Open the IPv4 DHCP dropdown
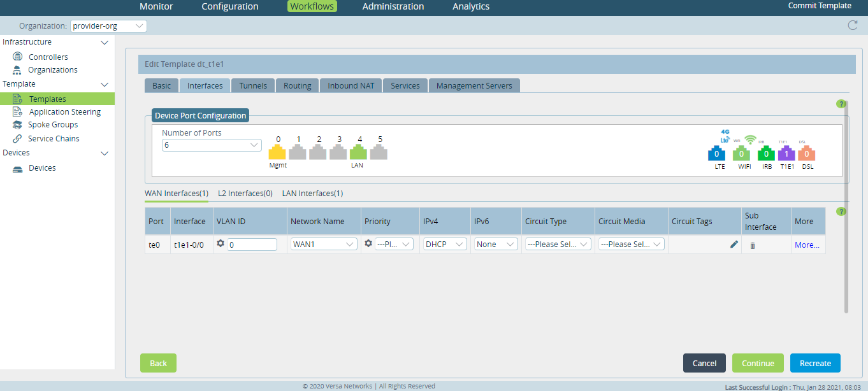Image resolution: width=868 pixels, height=391 pixels. (444, 245)
